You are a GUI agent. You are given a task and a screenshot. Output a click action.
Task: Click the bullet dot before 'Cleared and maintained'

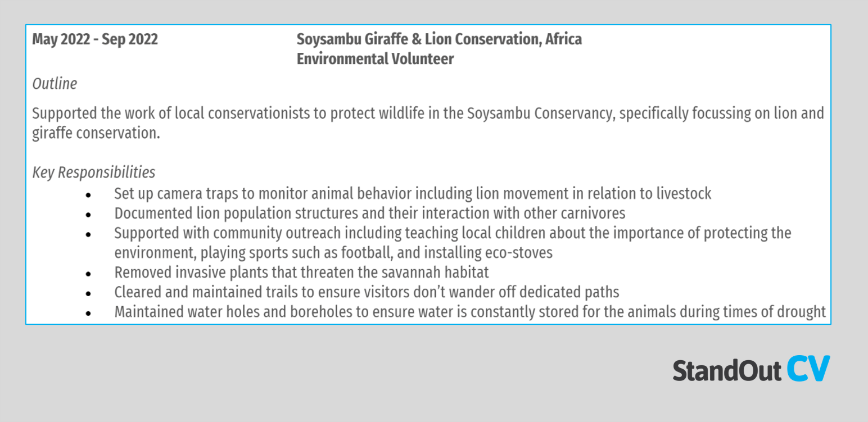(88, 294)
